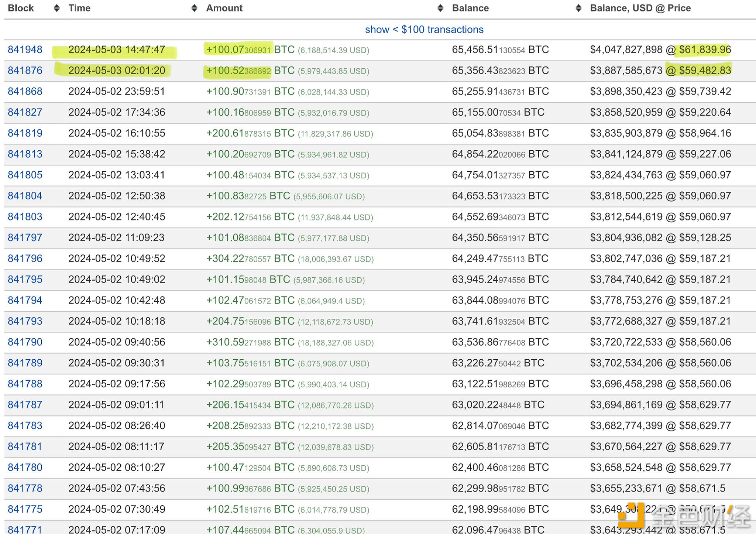Click the Time column header
The width and height of the screenshot is (756, 534).
click(79, 8)
